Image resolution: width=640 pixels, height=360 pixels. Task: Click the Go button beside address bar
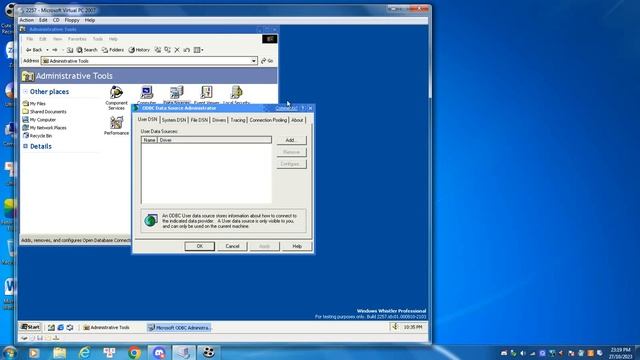(267, 61)
